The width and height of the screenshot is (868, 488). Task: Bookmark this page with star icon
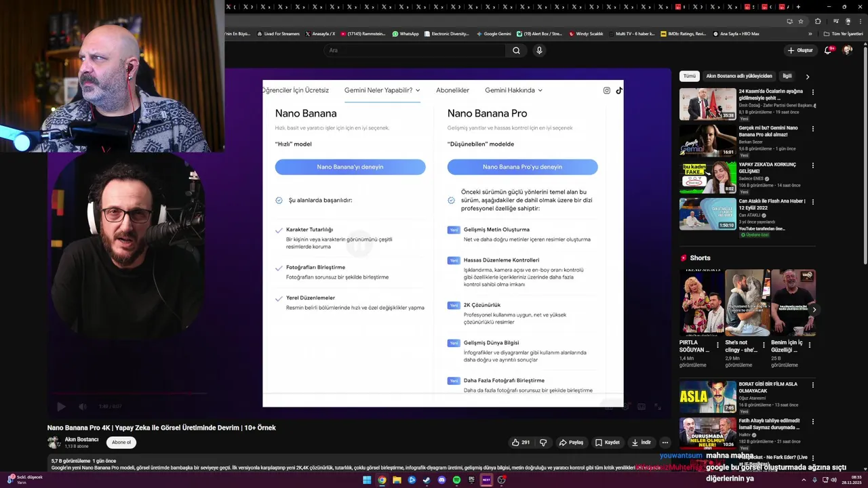[x=801, y=21]
